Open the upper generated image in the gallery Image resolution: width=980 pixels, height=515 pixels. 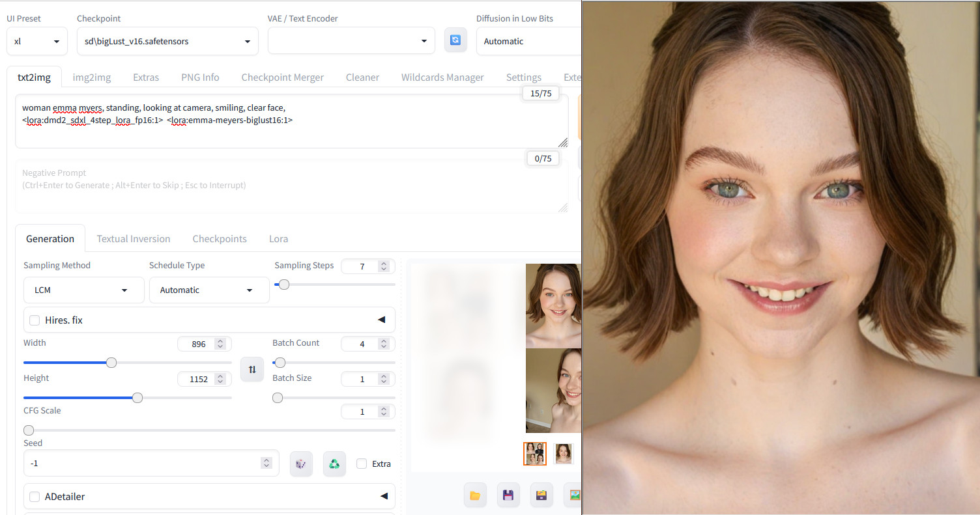[553, 306]
